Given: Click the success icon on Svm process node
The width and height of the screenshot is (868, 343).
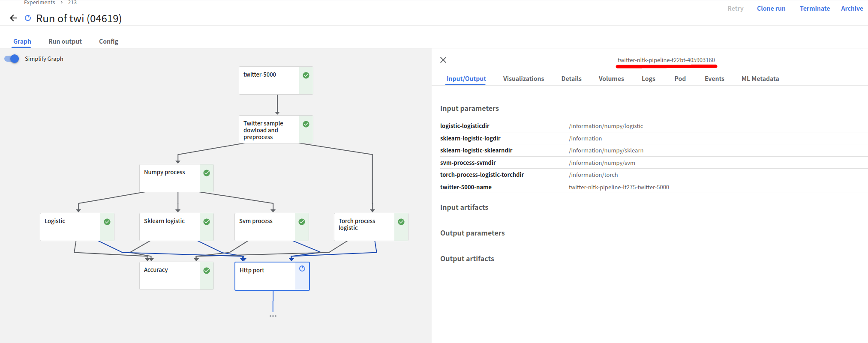Looking at the screenshot, I should (302, 222).
